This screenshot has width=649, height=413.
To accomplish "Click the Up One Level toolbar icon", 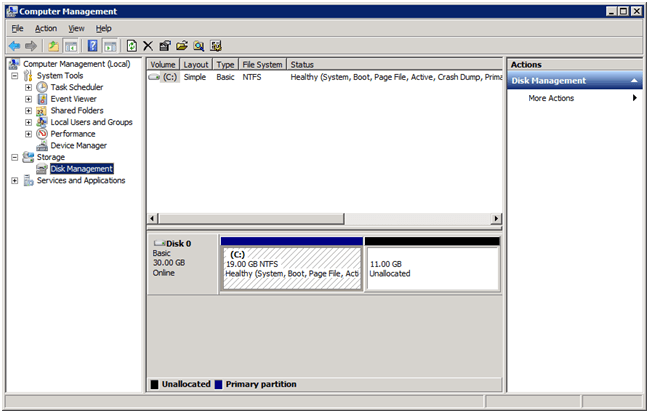I will point(53,46).
